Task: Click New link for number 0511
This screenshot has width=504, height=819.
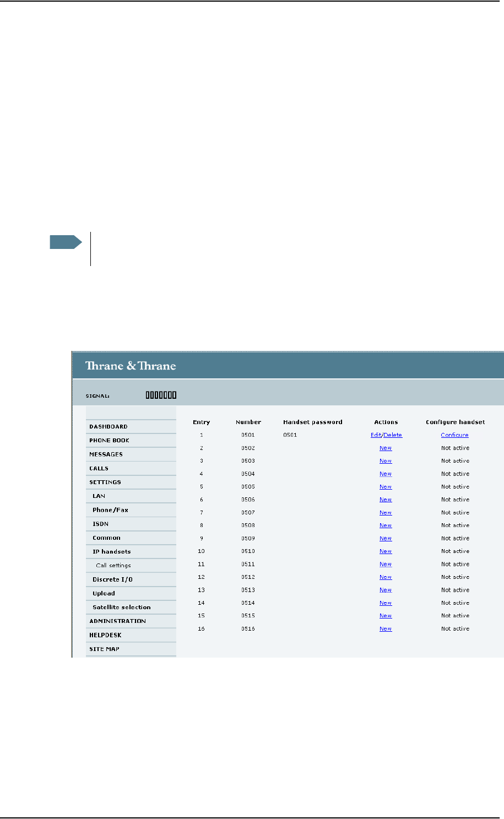Action: (386, 565)
